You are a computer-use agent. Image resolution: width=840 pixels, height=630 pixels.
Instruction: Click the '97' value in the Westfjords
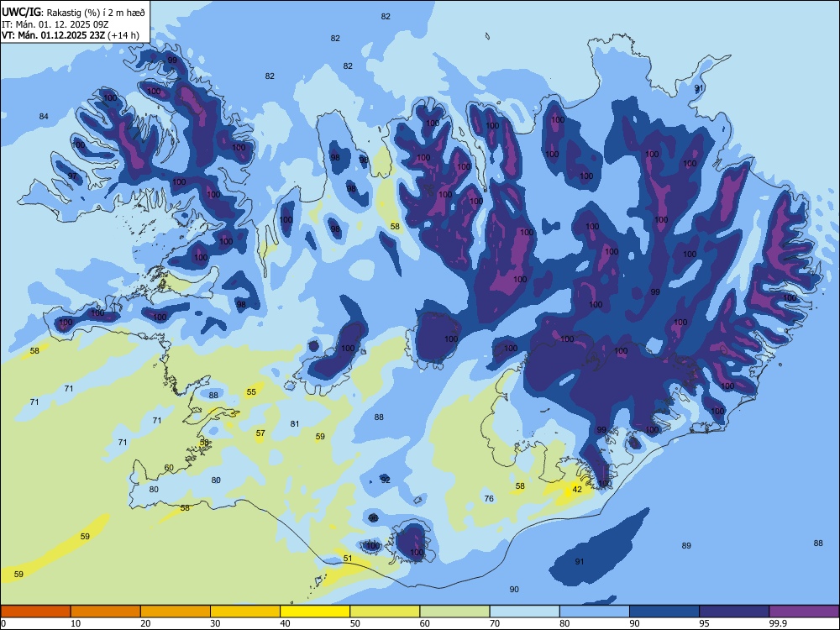pyautogui.click(x=72, y=176)
